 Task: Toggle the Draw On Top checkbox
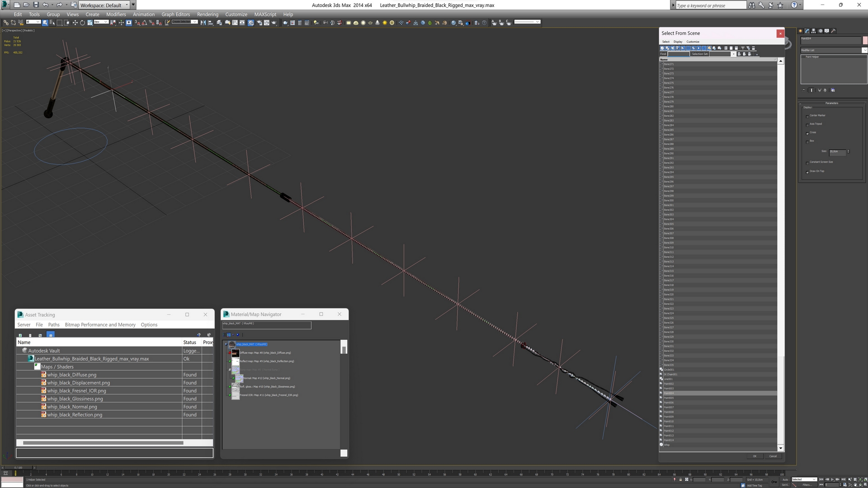[807, 172]
